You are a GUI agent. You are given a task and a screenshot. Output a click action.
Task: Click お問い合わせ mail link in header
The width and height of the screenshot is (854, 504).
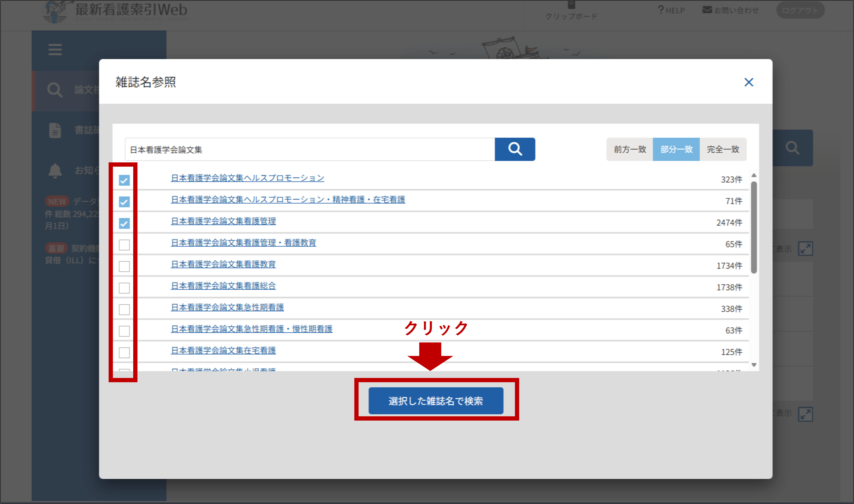730,10
